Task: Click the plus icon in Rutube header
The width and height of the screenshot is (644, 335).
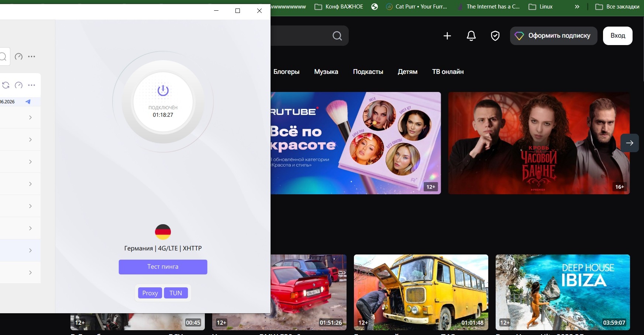Action: (x=447, y=36)
